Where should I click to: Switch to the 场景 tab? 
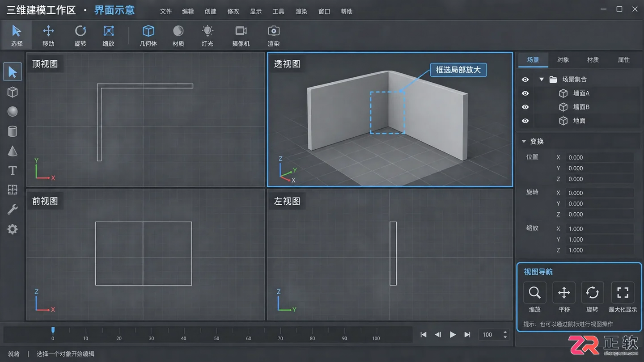pyautogui.click(x=533, y=60)
